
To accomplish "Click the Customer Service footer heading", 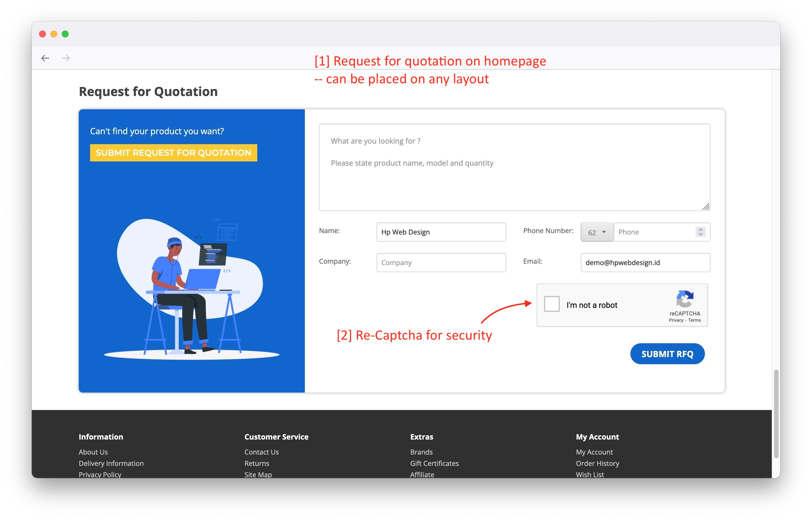I will (276, 437).
